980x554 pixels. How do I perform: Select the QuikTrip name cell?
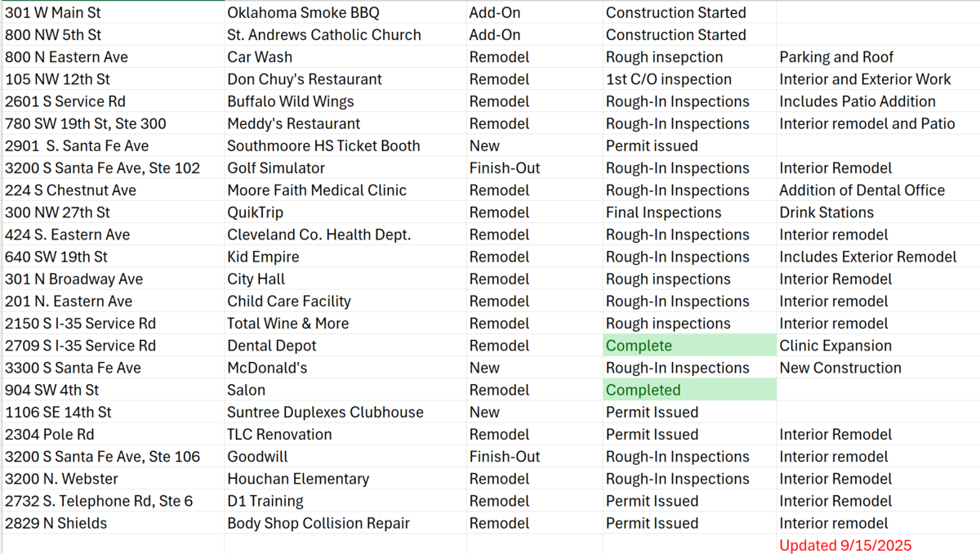tap(345, 212)
